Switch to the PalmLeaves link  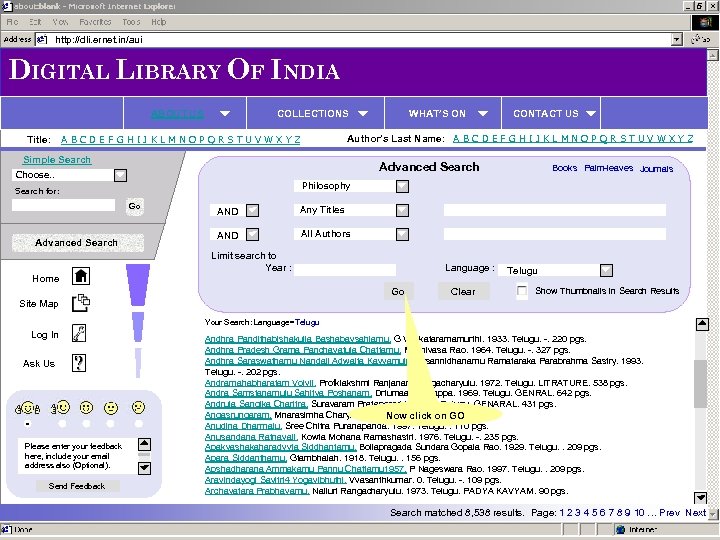608,168
